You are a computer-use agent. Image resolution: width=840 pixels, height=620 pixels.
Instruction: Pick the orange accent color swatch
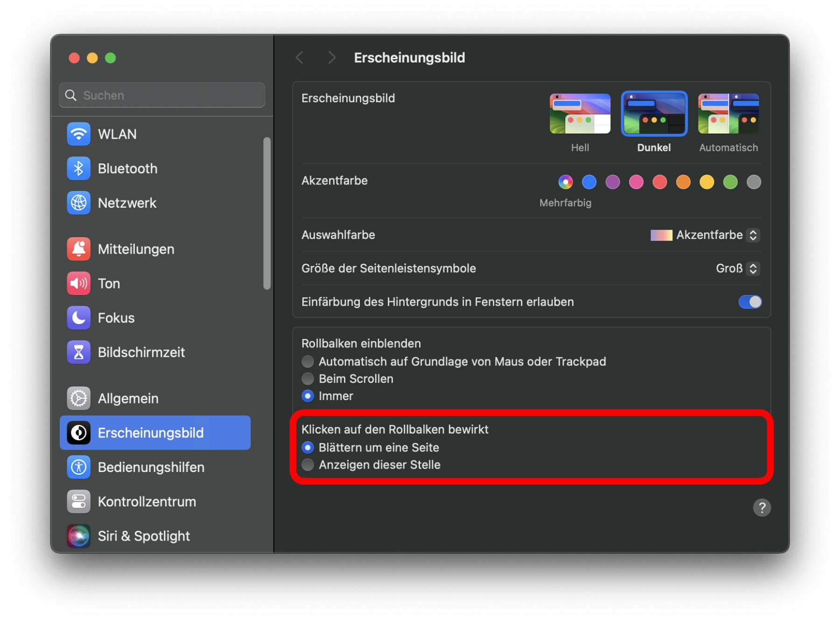click(683, 182)
